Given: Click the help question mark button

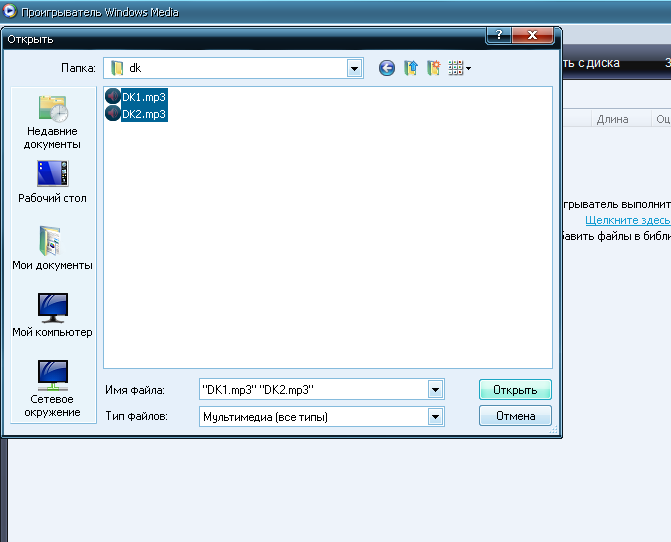Looking at the screenshot, I should pyautogui.click(x=499, y=35).
